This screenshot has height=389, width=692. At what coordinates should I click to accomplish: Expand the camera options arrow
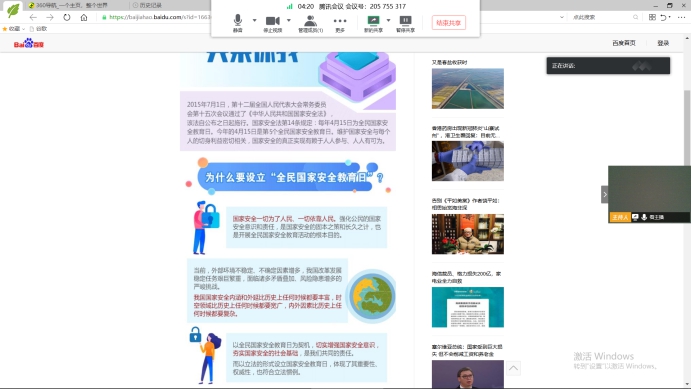tap(289, 20)
